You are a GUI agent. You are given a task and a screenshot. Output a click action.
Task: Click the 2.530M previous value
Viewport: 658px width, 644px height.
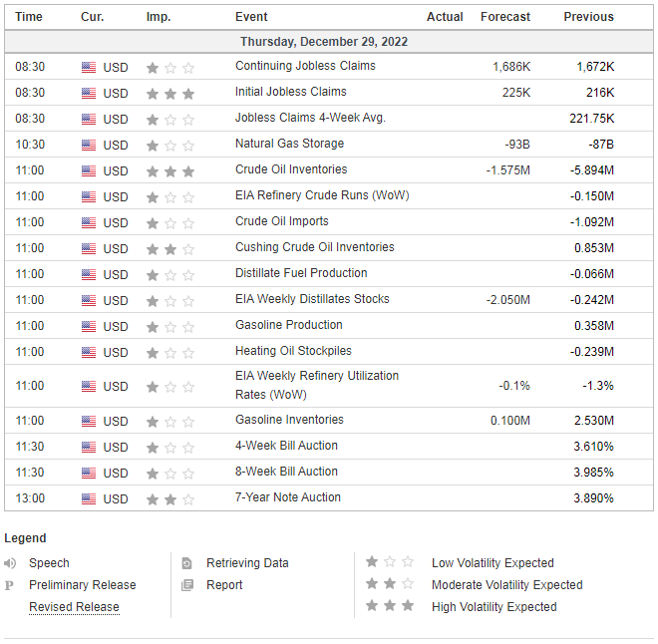click(x=594, y=421)
